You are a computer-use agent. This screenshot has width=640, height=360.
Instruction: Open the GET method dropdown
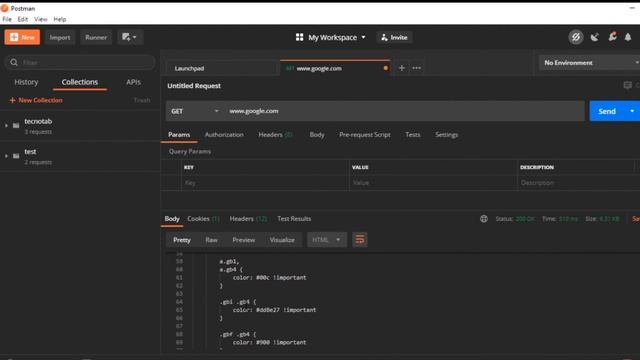pyautogui.click(x=195, y=111)
